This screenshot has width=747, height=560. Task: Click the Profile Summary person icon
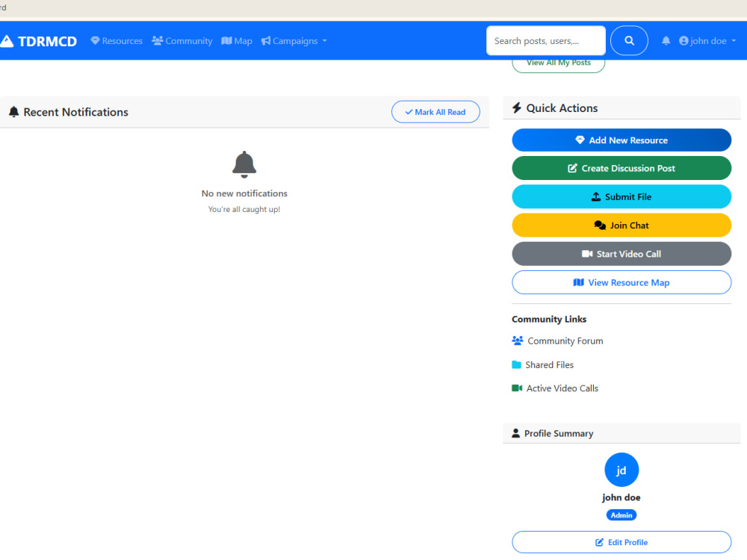515,433
